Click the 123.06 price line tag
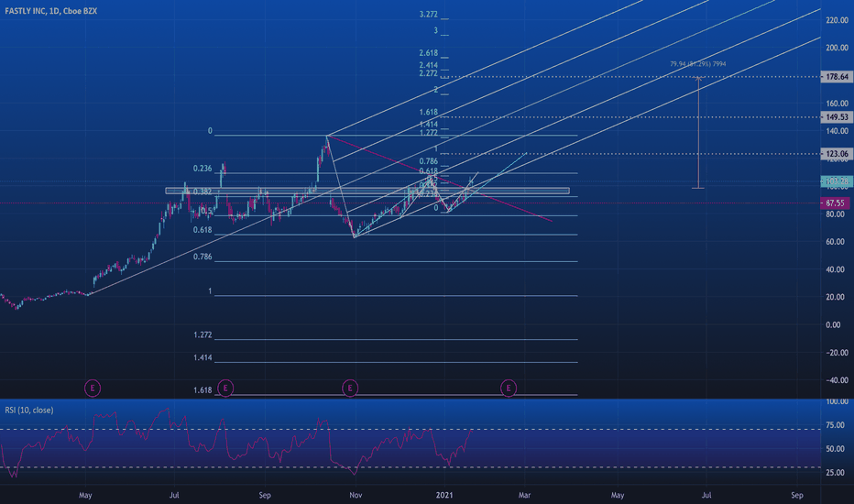 point(836,154)
